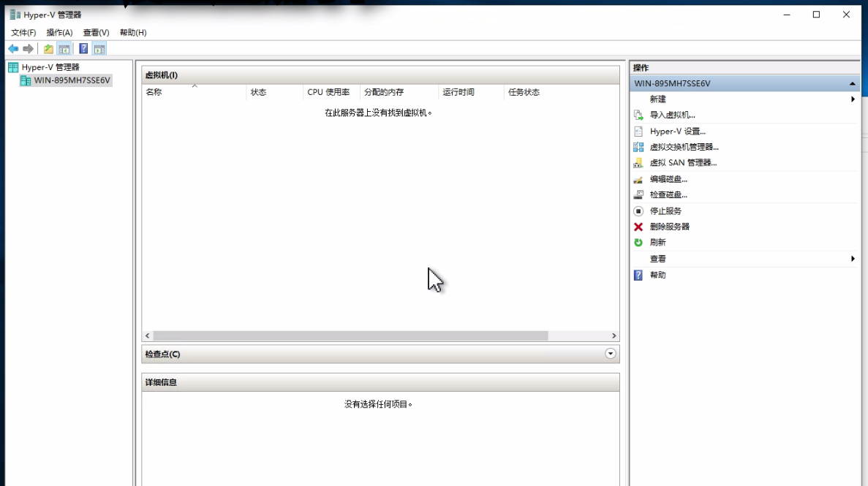Click the virtual machine list horizontal scrollbar
The image size is (868, 486).
(x=350, y=335)
